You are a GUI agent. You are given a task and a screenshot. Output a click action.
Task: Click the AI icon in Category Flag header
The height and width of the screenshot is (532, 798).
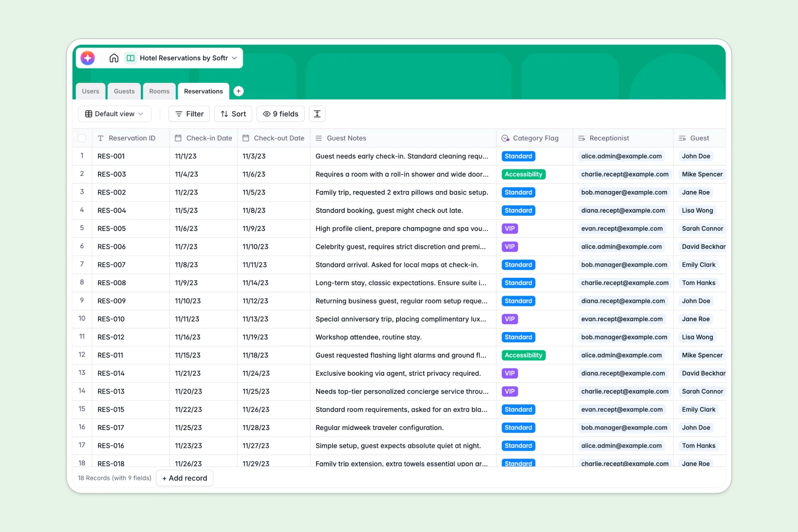click(505, 138)
